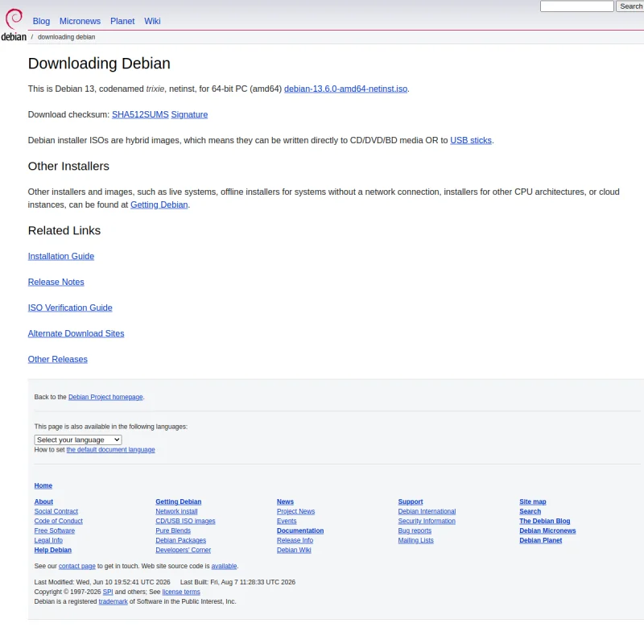
Task: Open the Documentation footer link
Action: pos(300,530)
